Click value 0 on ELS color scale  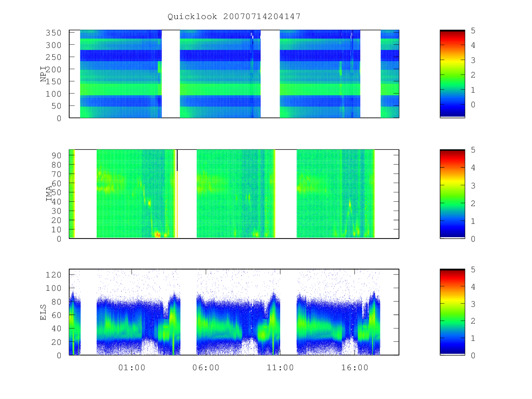(x=473, y=356)
